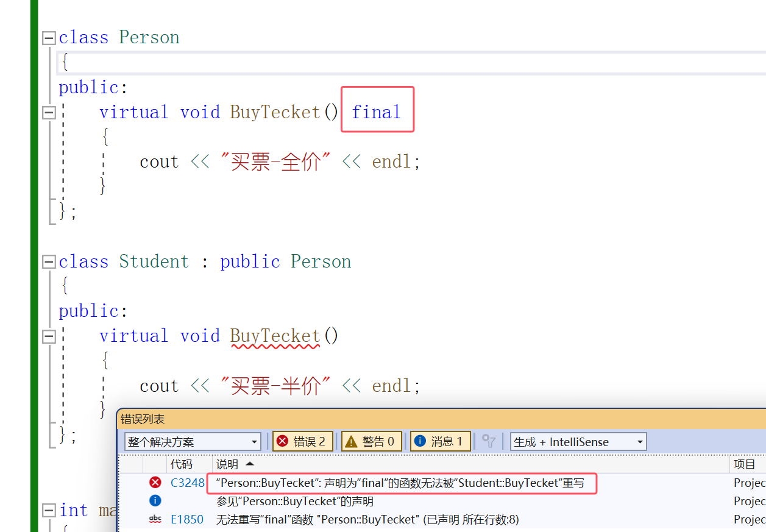Click the "买票-全价" string literal

coord(276,162)
